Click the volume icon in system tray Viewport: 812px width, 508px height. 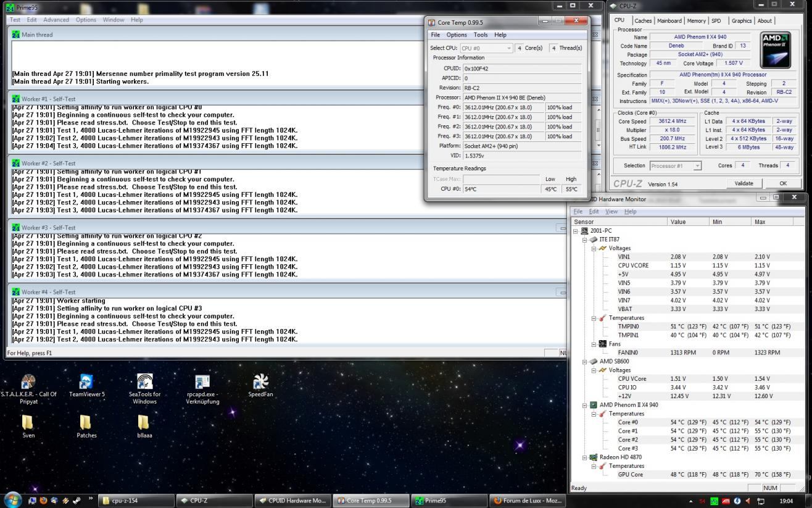coord(748,501)
